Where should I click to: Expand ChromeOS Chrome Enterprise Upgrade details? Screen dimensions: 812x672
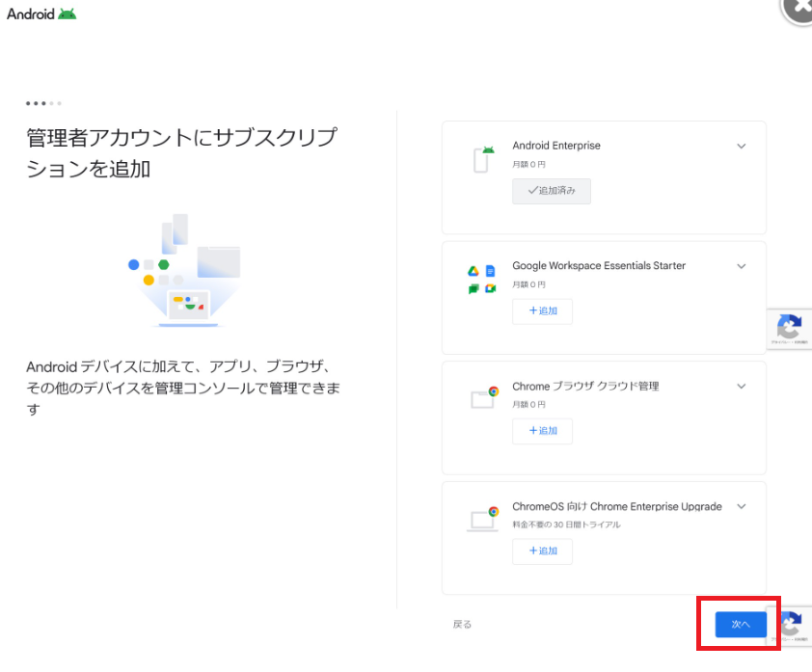[x=742, y=506]
